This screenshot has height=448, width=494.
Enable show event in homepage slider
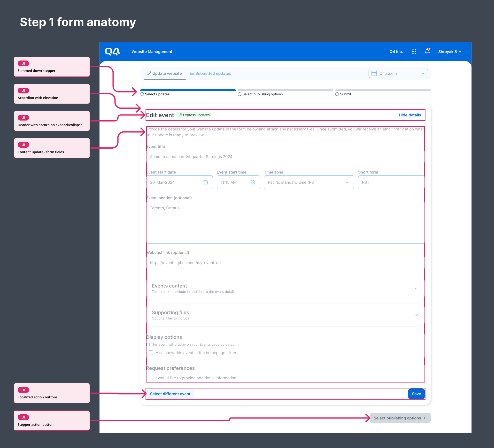coord(151,353)
